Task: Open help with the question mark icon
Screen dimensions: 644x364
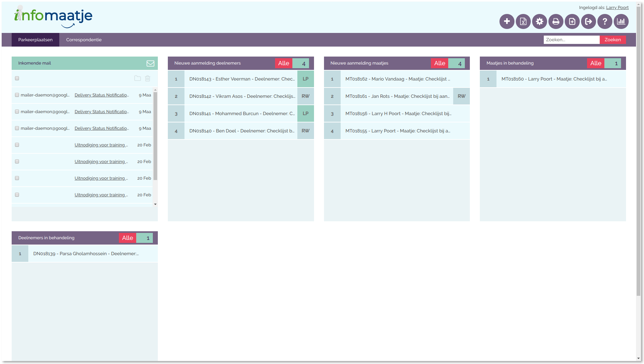Action: coord(605,22)
